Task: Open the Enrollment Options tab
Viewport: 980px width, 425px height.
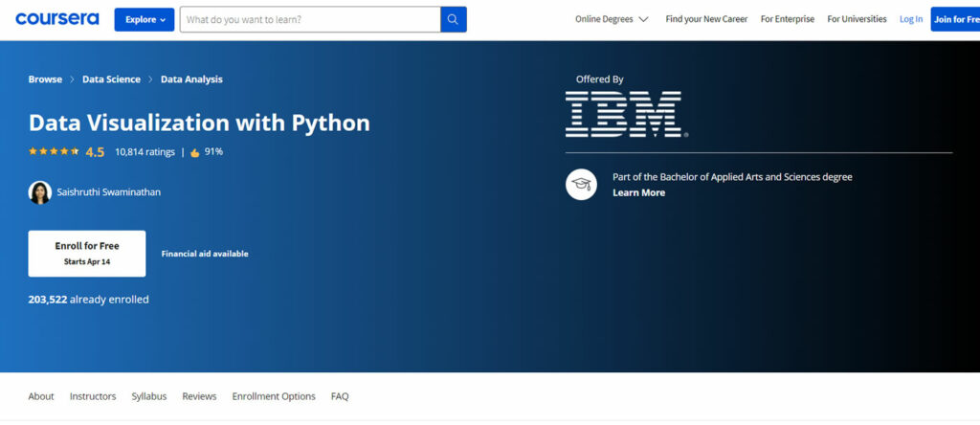Action: pyautogui.click(x=274, y=396)
